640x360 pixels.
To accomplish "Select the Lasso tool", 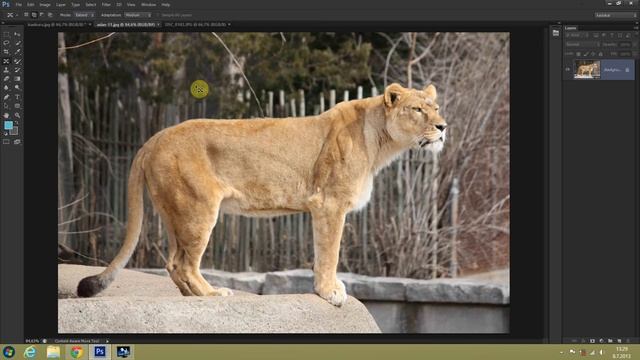I will pos(6,43).
